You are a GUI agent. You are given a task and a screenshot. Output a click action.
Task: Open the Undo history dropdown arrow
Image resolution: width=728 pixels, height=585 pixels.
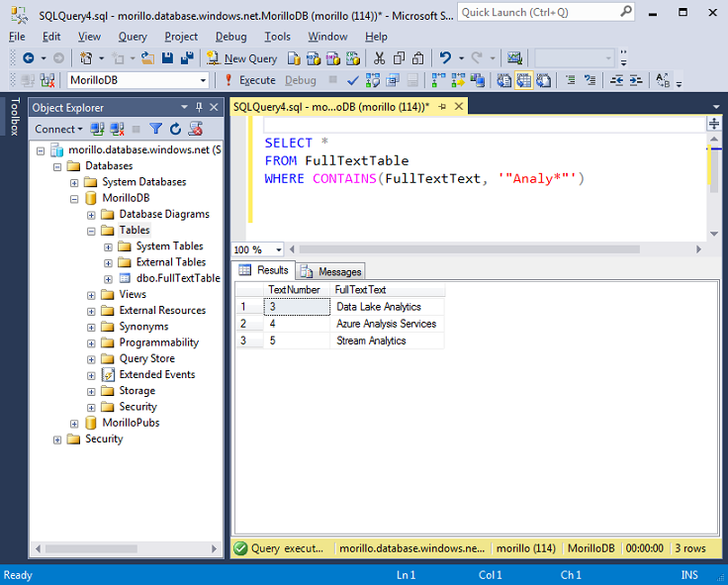[461, 58]
